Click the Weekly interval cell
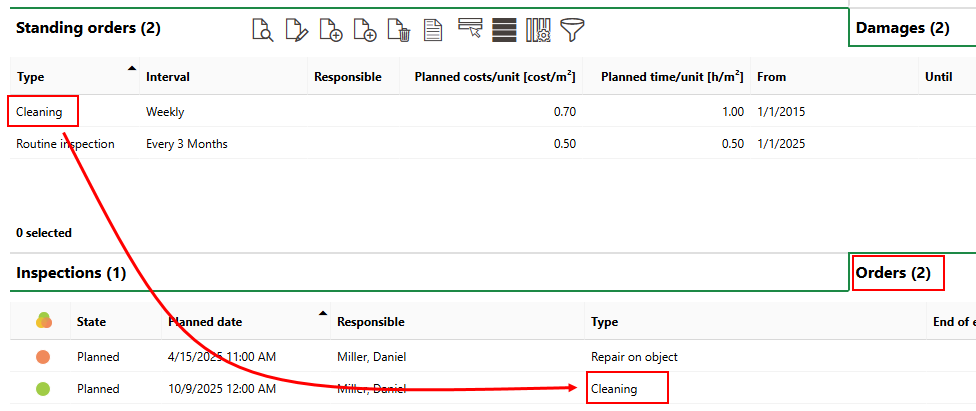 pyautogui.click(x=165, y=112)
